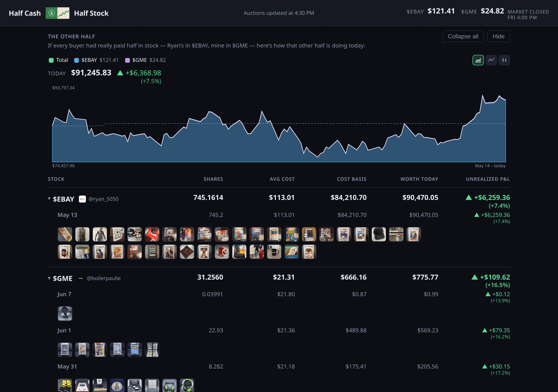Open the four baseball cards thumbnail
Viewport: 558px width, 392px height.
[x=152, y=350]
